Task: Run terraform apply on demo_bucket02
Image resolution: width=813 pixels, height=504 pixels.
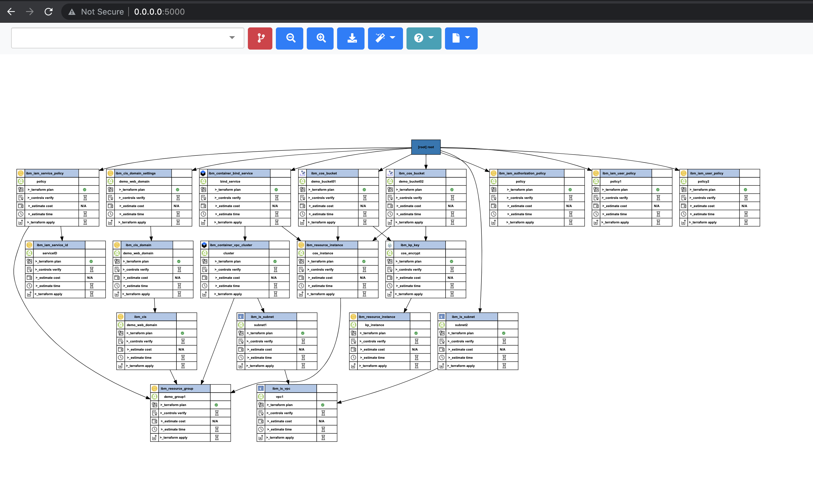Action: click(x=420, y=222)
